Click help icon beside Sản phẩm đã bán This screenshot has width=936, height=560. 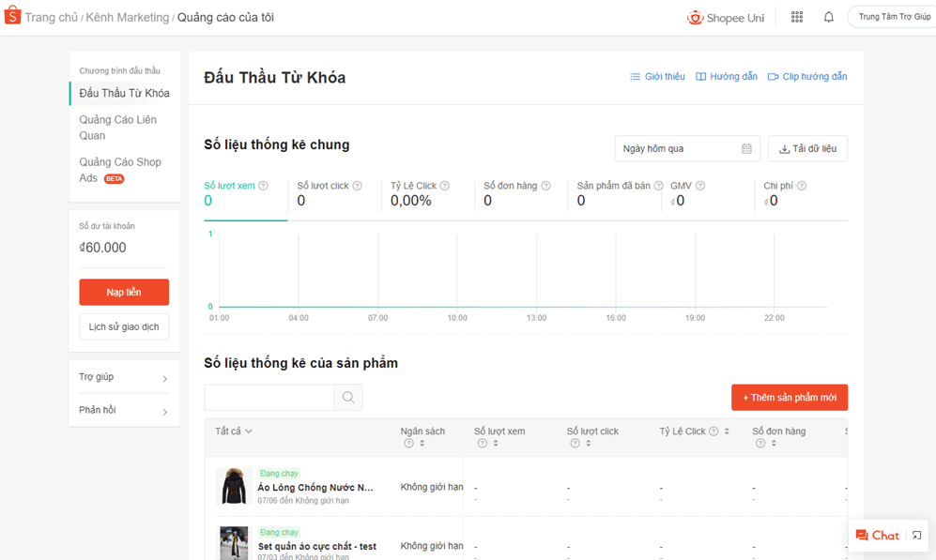[x=658, y=186]
